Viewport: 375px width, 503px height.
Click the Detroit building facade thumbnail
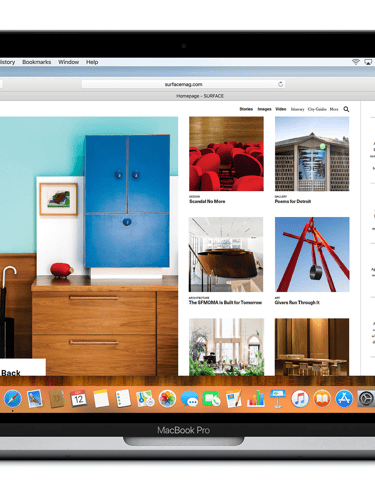pyautogui.click(x=312, y=154)
